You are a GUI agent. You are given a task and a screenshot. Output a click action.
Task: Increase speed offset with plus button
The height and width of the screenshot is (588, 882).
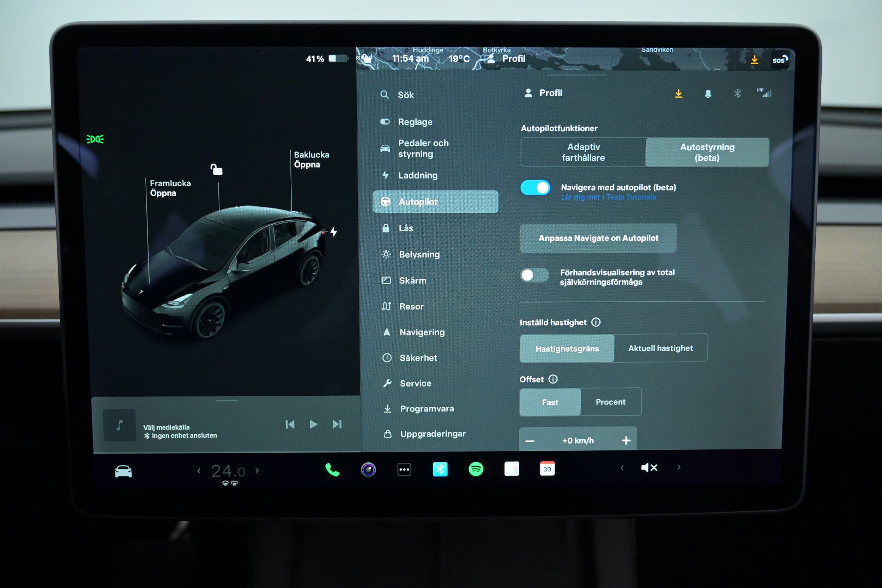tap(626, 440)
